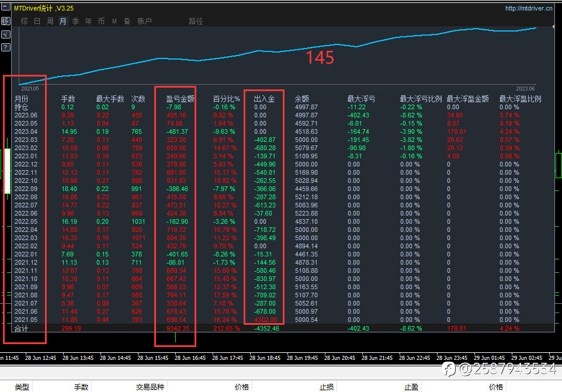This screenshot has height=392, width=562.
Task: Click the 止损 header in the bottom table
Action: tap(327, 387)
